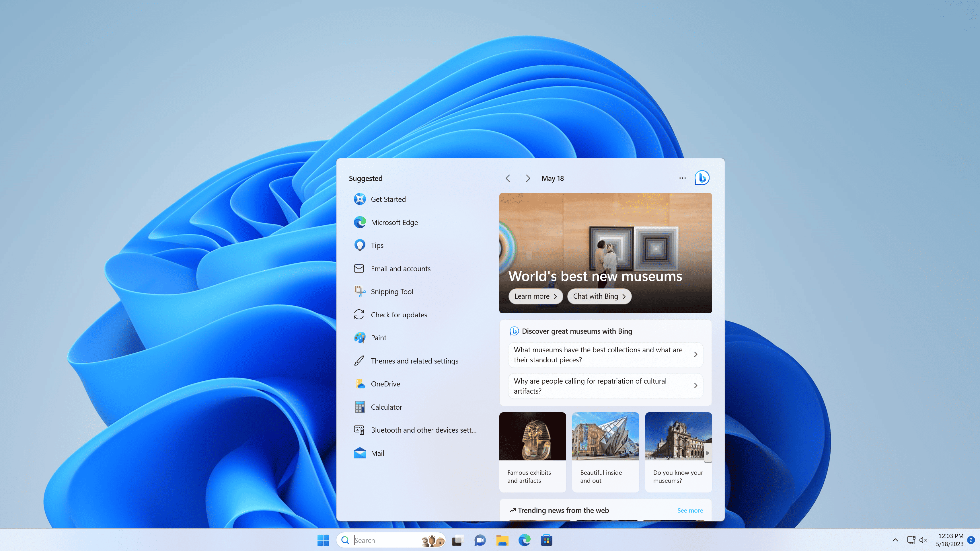
Task: Click Check for updates refresh icon
Action: pos(359,314)
